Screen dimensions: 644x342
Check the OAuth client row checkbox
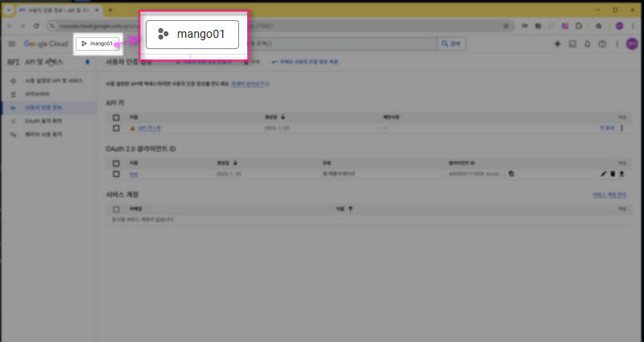[116, 173]
